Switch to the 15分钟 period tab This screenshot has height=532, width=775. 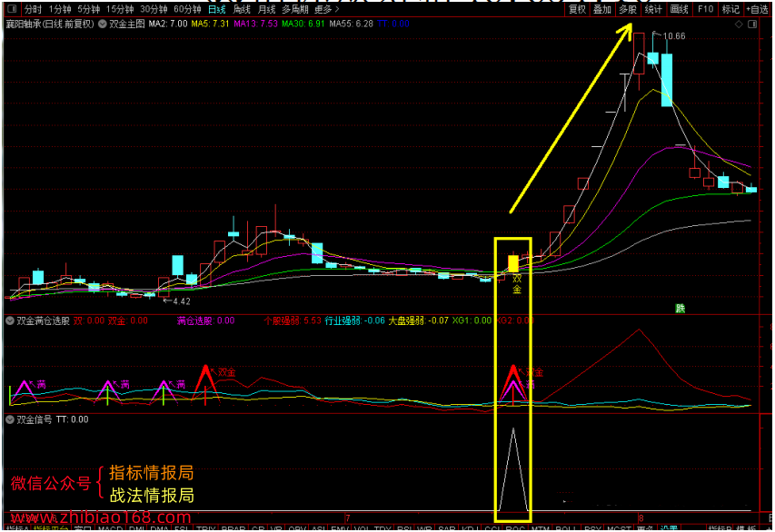[120, 9]
